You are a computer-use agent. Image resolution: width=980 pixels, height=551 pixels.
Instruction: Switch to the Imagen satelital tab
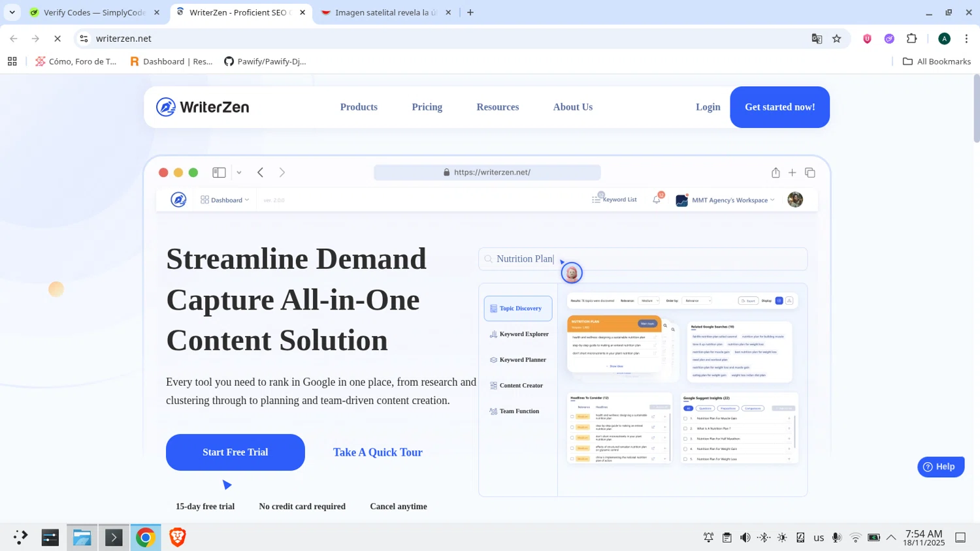[x=385, y=12]
